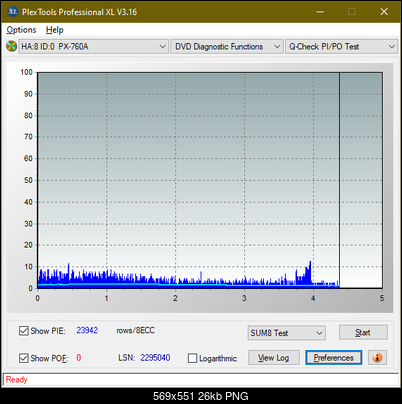Click the View Log button
The height and width of the screenshot is (404, 402).
pos(274,358)
